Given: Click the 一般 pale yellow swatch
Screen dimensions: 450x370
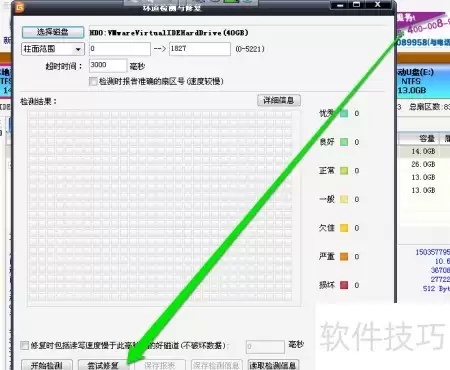Looking at the screenshot, I should 344,199.
